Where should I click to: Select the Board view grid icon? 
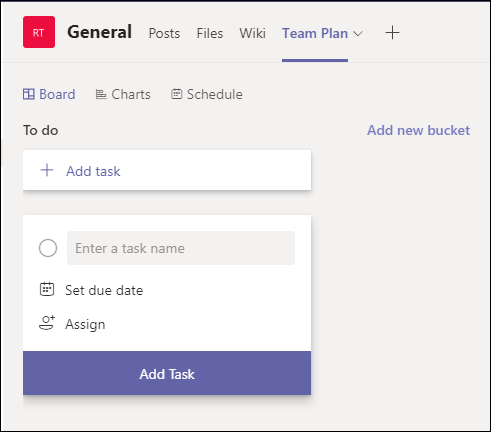(x=29, y=94)
